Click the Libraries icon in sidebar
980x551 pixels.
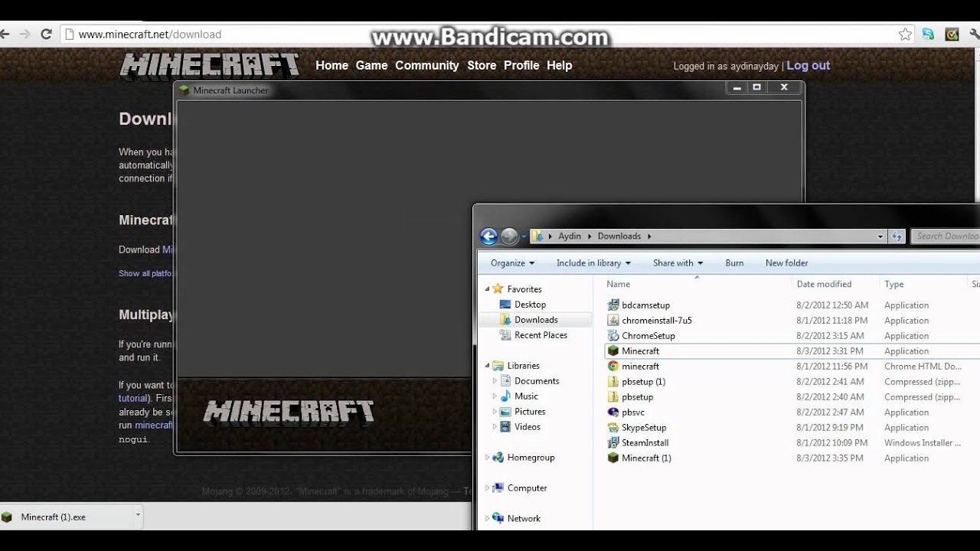tap(498, 366)
